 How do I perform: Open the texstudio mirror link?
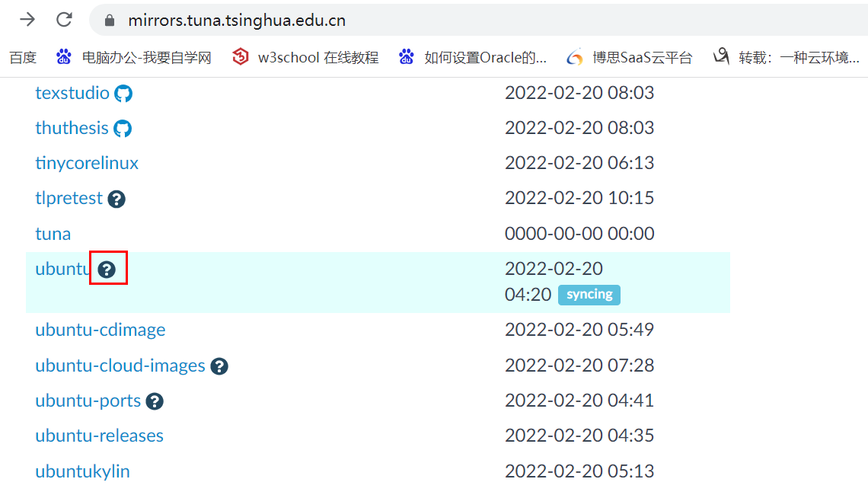(72, 93)
